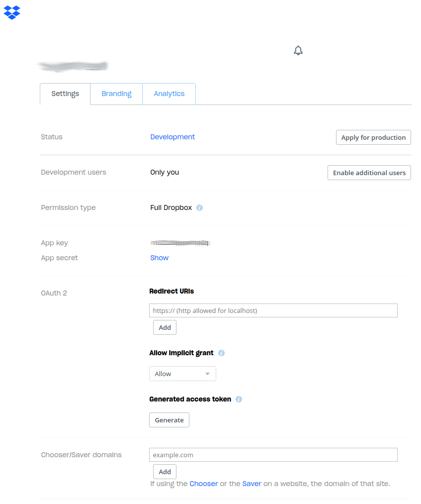The width and height of the screenshot is (421, 504).
Task: Open the Allow implicit grant dropdown
Action: pos(182,374)
